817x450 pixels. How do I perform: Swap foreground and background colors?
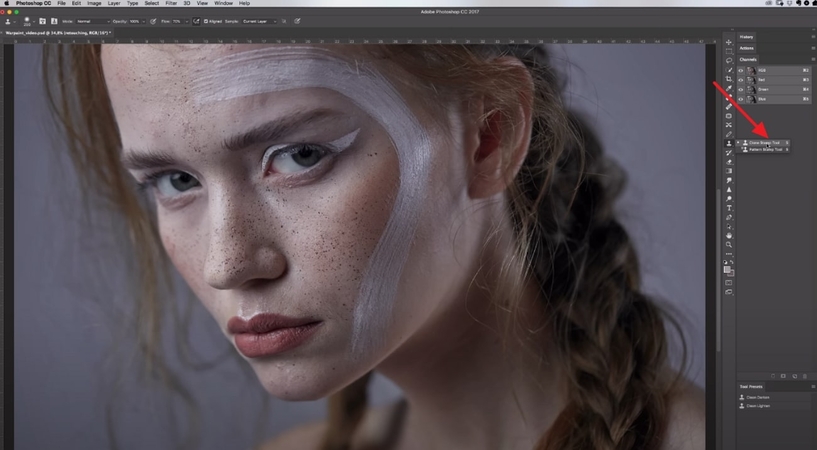[733, 261]
